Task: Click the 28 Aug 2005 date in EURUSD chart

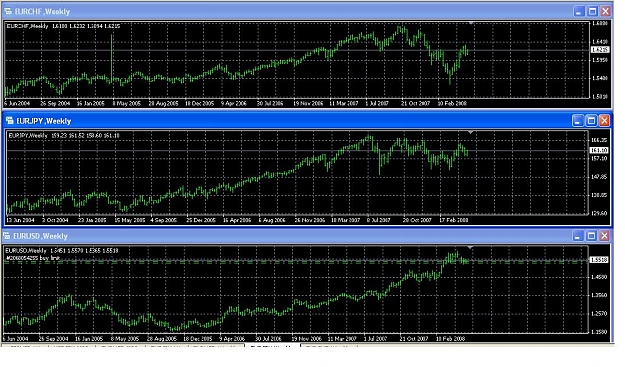Action: point(162,339)
